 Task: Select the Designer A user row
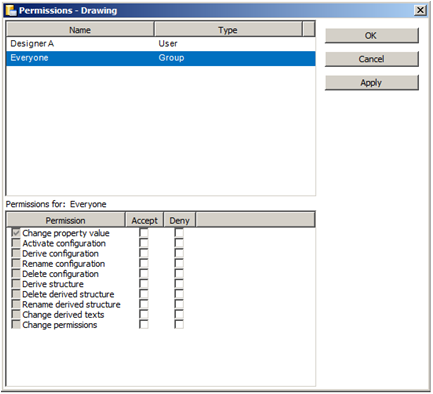[x=161, y=44]
